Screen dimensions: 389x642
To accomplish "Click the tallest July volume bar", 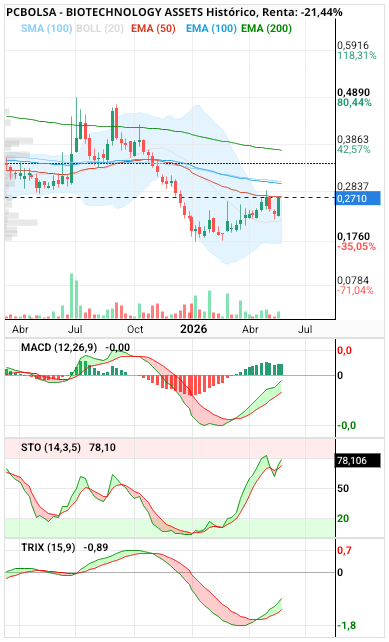I will pos(71,296).
